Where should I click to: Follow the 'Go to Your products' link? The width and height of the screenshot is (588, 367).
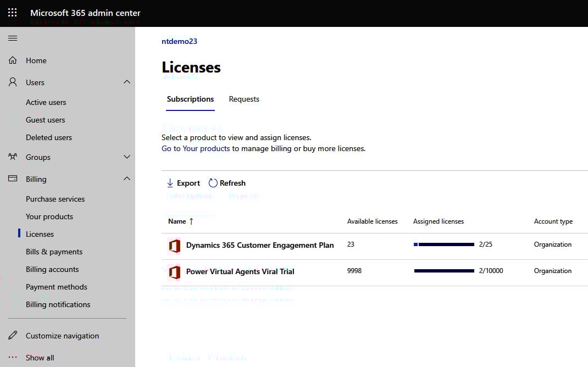point(196,148)
